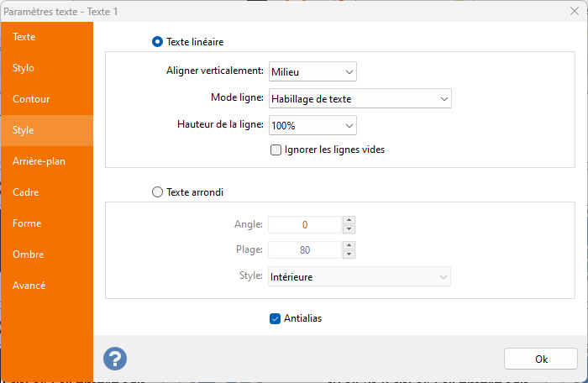Open the Style Intérieure dropdown
588x383 pixels.
tap(360, 276)
